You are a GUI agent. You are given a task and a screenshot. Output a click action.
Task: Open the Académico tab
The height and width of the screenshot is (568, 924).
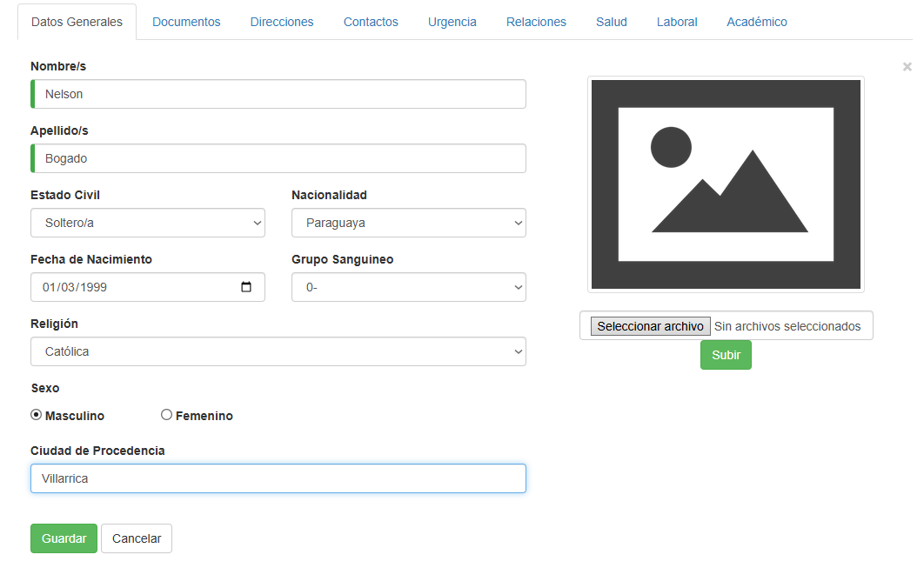[x=756, y=22]
